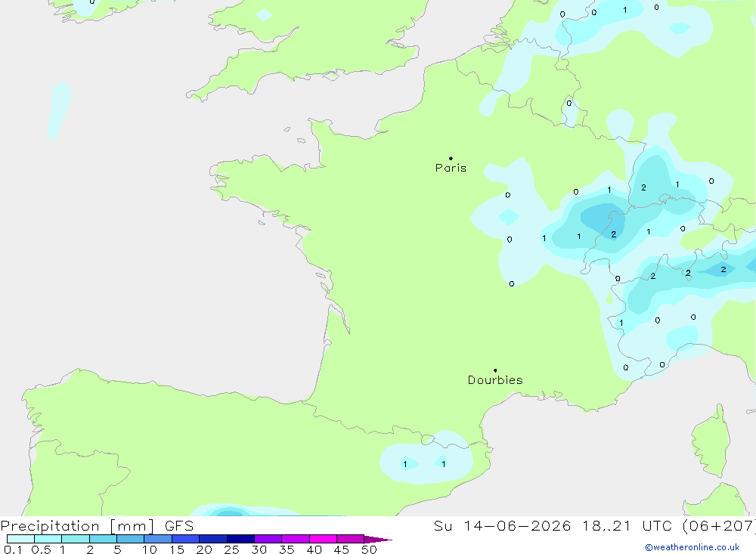Pick the 45–50 mm legend swatch

(x=351, y=539)
